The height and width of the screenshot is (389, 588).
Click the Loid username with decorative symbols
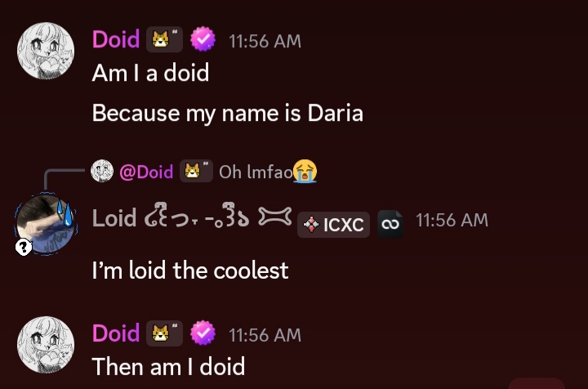coord(192,218)
